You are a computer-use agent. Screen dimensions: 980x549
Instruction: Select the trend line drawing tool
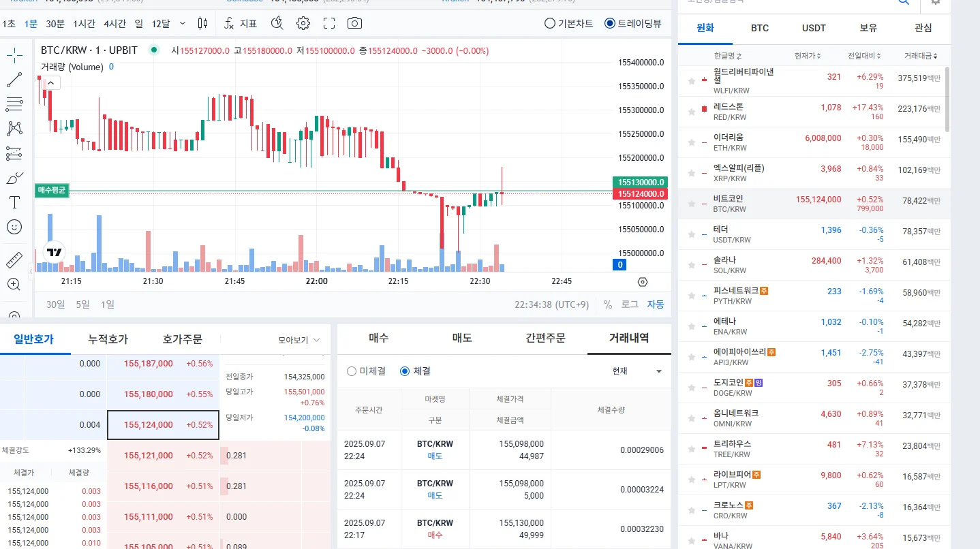14,80
